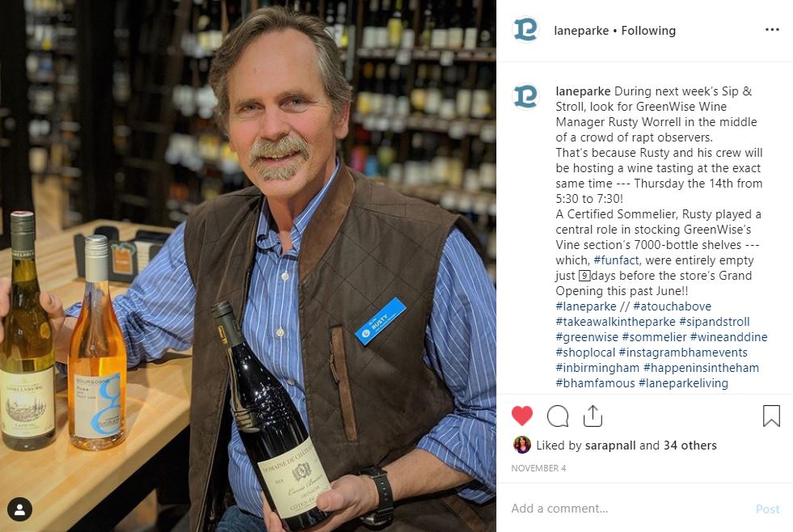Share the post via share icon

593,416
